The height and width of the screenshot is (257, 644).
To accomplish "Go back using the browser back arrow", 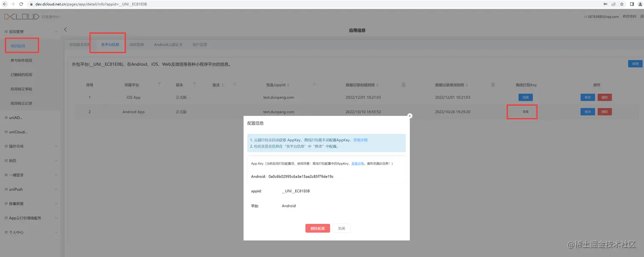I will 4,4.
